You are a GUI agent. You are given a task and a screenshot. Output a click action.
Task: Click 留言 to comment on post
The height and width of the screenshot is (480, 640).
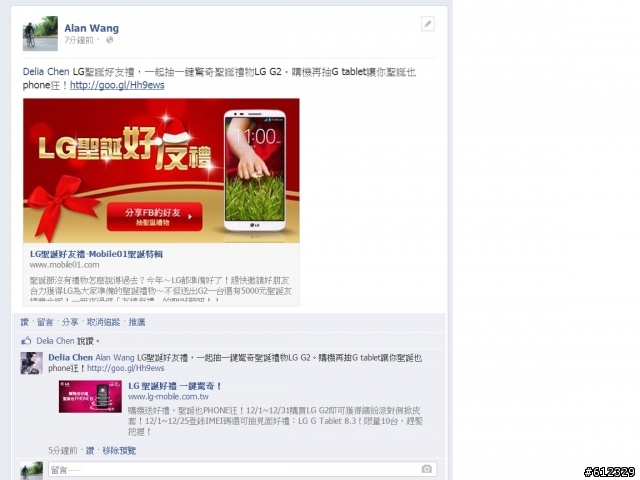45,322
